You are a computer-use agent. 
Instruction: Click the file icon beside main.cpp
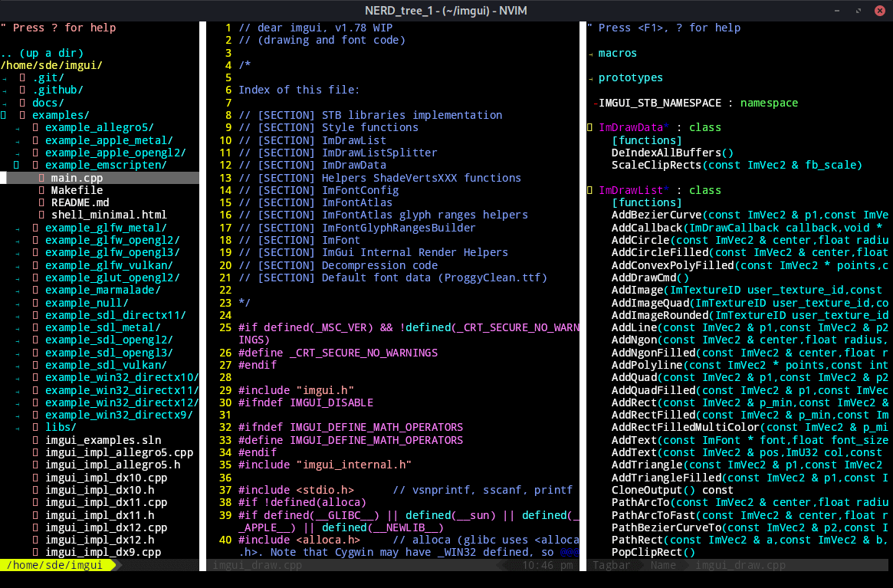(41, 178)
